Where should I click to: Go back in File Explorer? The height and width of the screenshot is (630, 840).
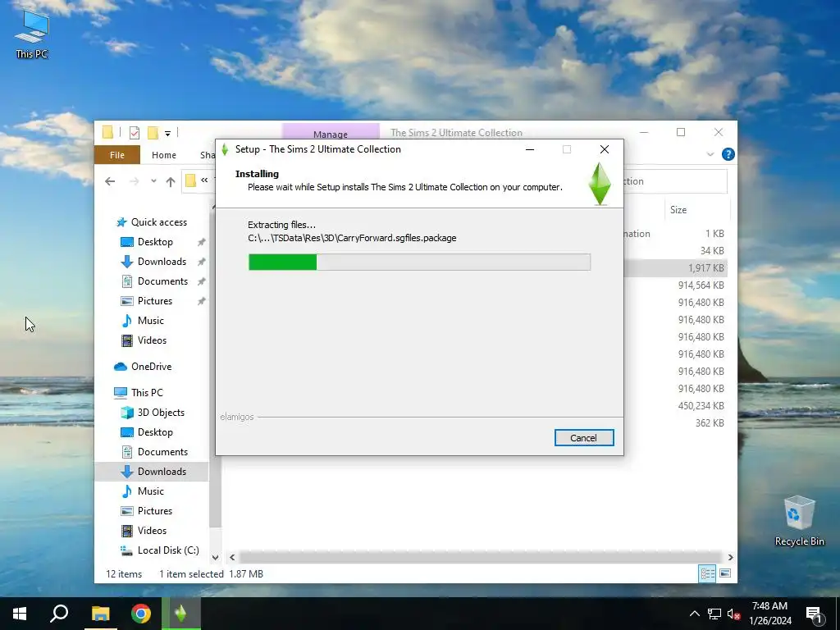(110, 181)
